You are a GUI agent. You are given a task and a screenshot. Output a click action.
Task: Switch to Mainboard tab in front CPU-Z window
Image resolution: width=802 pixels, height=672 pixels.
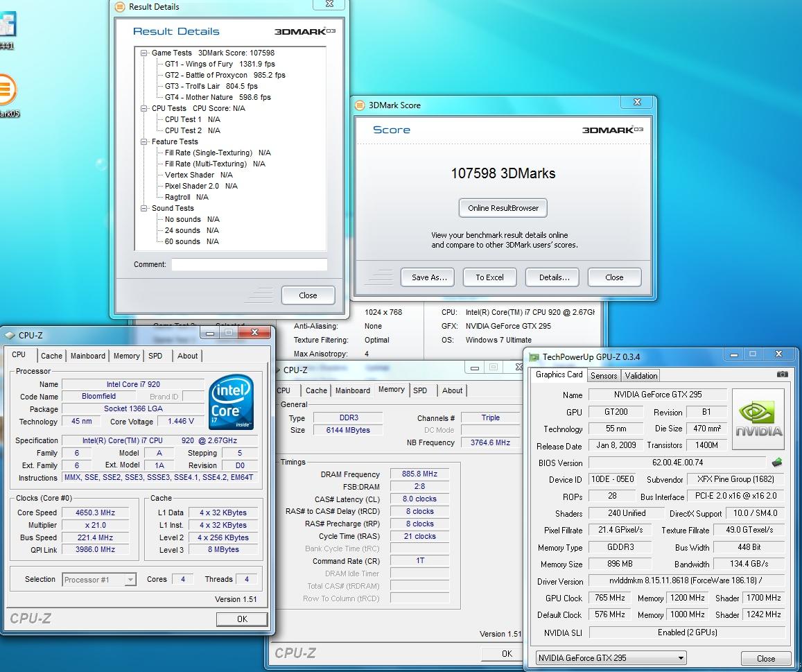[x=87, y=356]
